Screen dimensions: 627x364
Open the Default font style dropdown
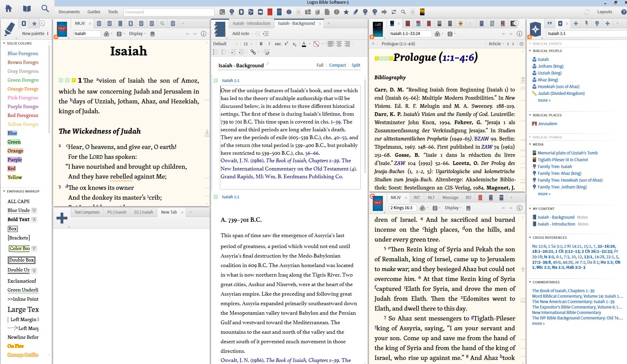tap(225, 44)
